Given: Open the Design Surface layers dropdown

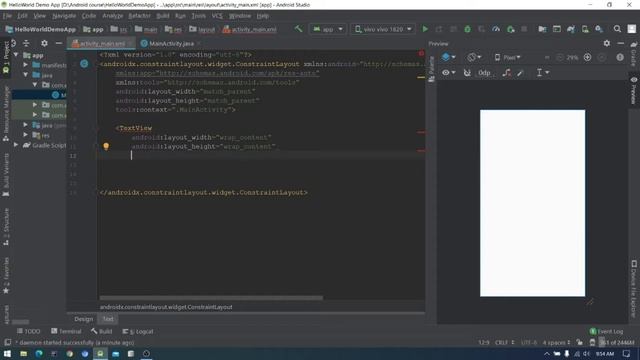Looking at the screenshot, I should click(x=449, y=58).
